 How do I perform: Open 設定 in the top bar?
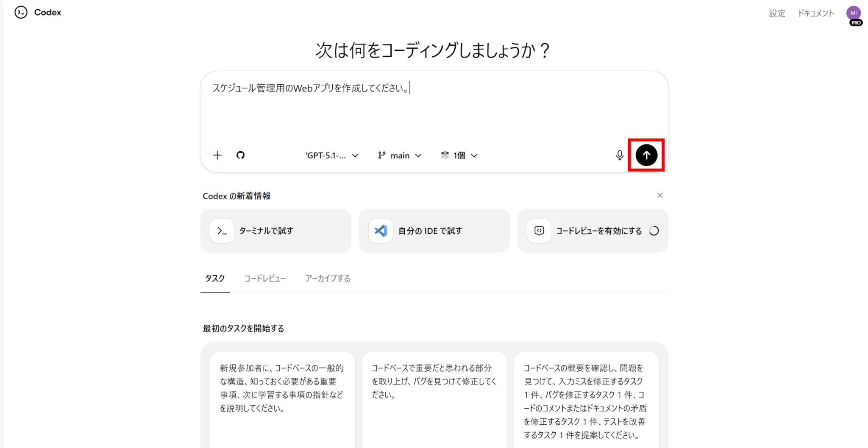tap(777, 14)
